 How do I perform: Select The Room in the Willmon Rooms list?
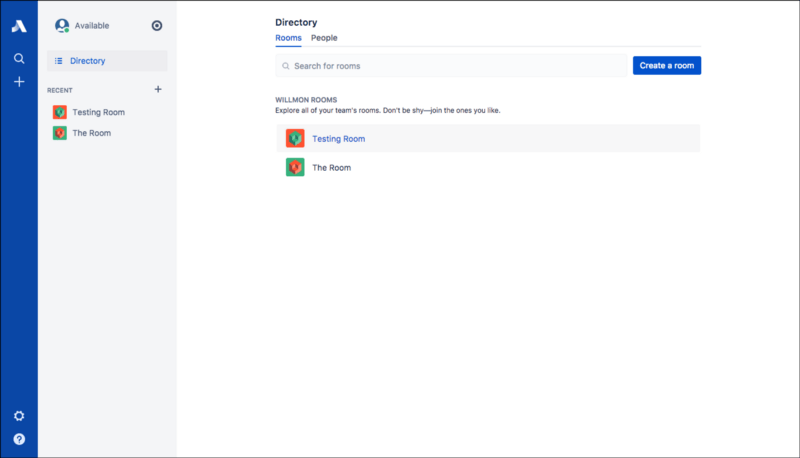332,168
